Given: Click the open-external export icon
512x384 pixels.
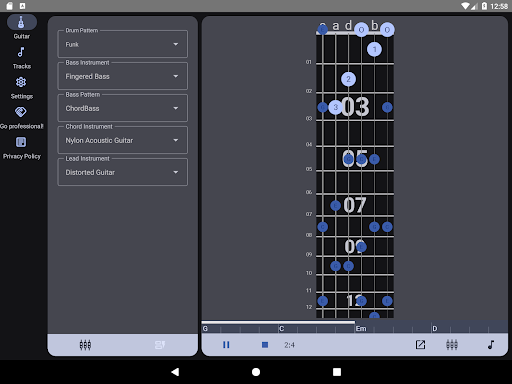Looking at the screenshot, I should [420, 345].
